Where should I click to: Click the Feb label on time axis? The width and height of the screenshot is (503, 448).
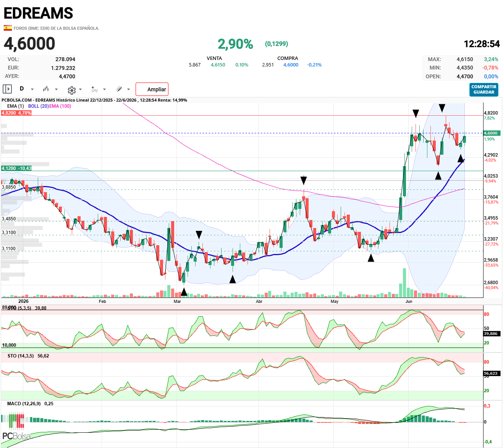pos(102,301)
